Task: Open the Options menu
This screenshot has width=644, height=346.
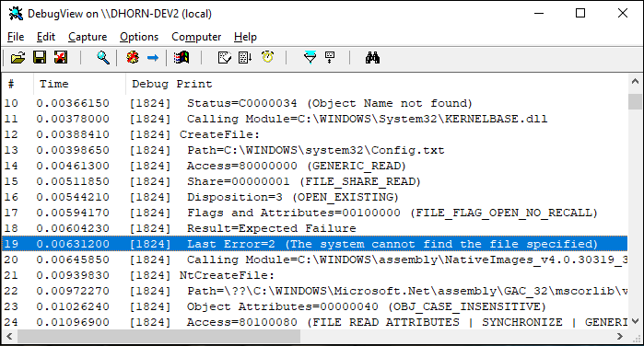Action: (x=139, y=37)
